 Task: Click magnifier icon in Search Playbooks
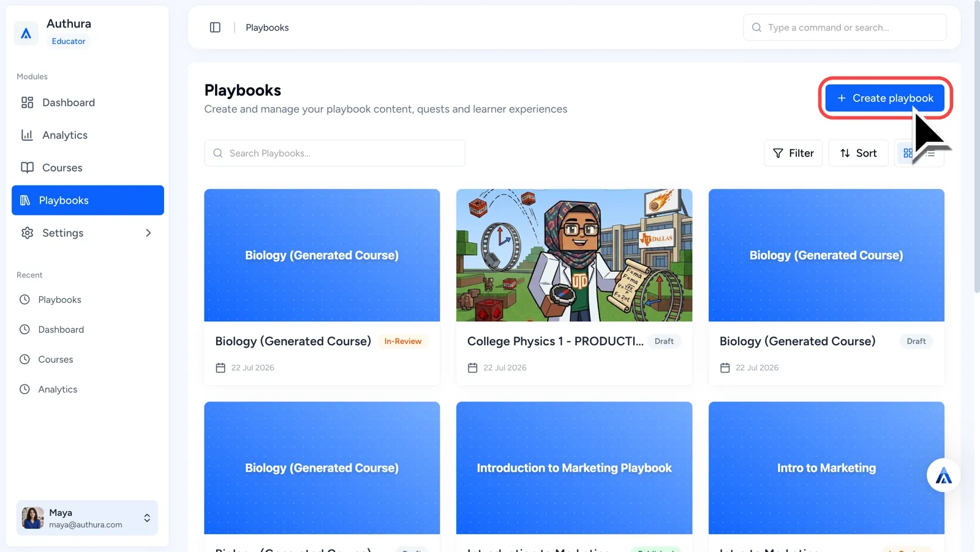click(217, 153)
